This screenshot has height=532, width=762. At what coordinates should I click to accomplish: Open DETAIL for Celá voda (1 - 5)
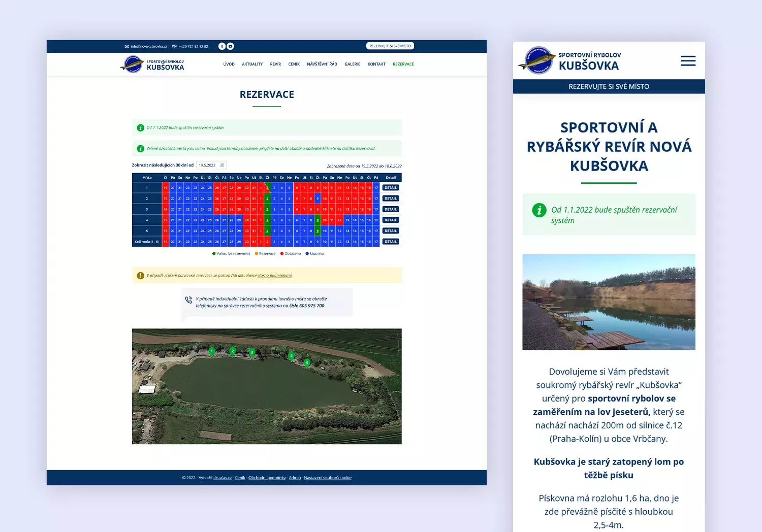click(390, 242)
